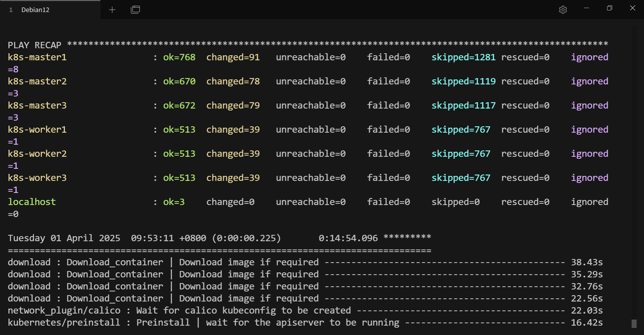Restore down the terminal window

609,8
